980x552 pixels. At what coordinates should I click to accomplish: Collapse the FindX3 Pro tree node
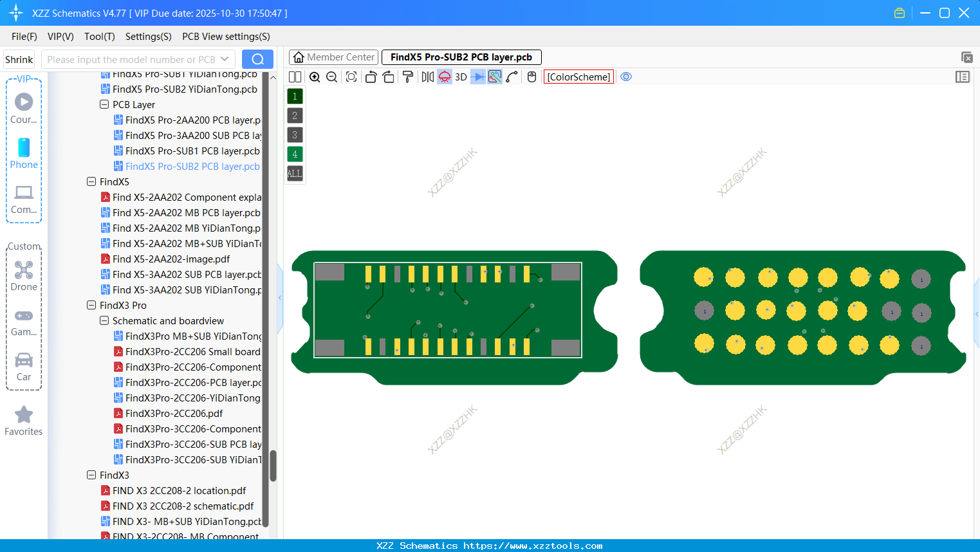(91, 305)
